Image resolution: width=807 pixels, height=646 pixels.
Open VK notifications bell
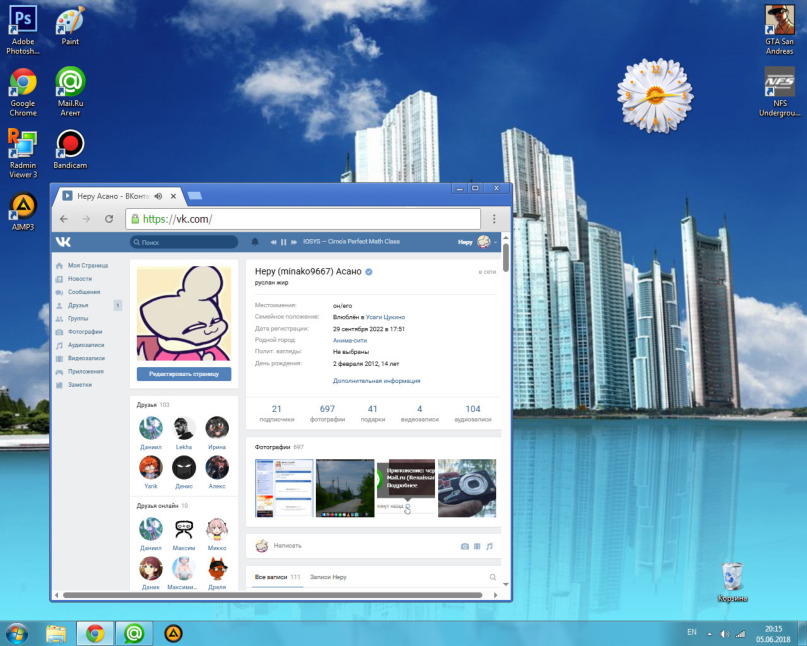point(255,241)
